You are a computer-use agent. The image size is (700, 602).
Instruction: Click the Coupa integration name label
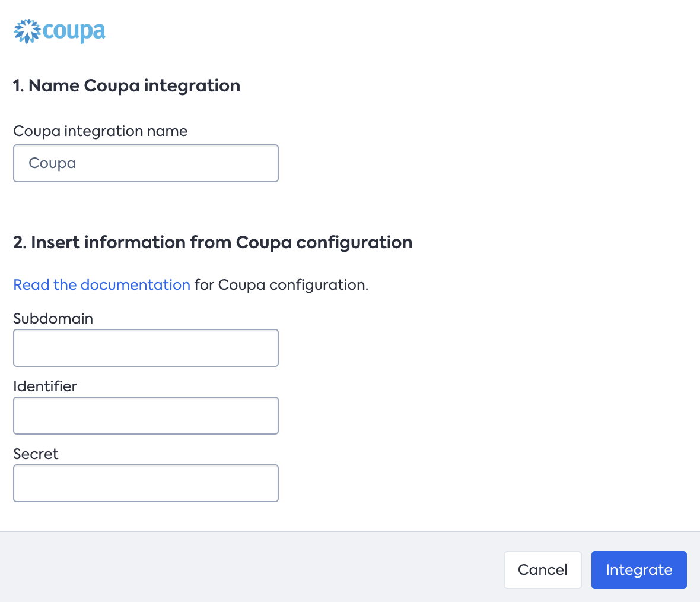pos(100,131)
